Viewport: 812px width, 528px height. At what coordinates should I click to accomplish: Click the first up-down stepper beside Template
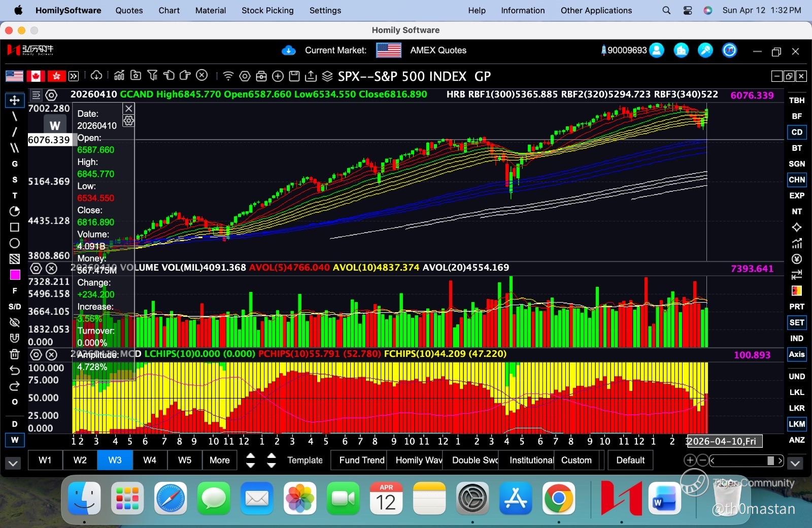point(250,460)
